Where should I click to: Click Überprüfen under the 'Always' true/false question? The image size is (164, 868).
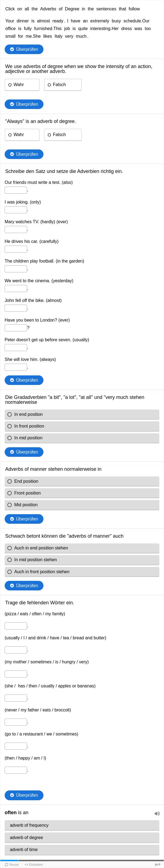(x=24, y=154)
